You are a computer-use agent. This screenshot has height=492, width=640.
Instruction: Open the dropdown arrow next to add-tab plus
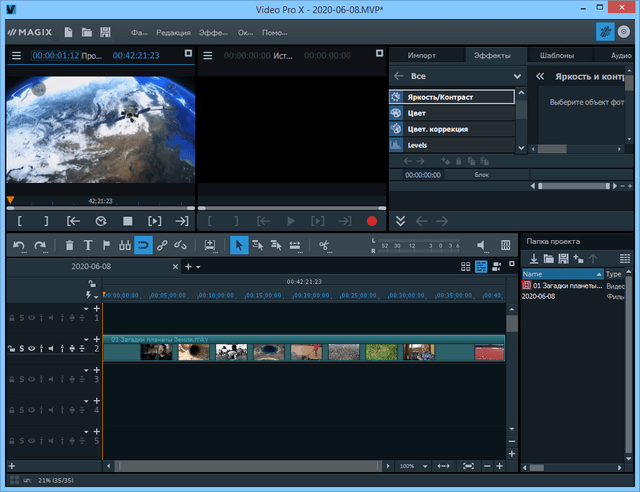(198, 267)
